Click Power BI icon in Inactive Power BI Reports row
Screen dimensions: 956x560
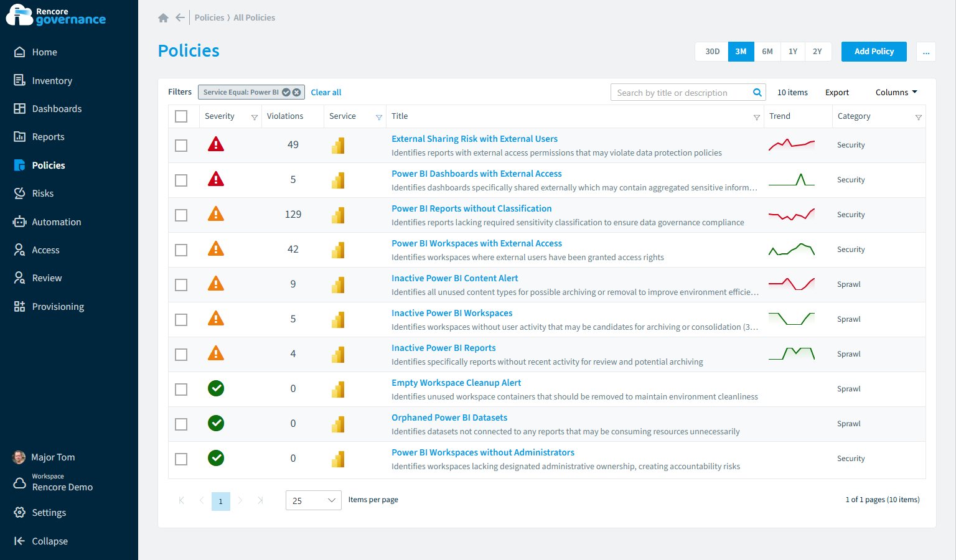(338, 355)
